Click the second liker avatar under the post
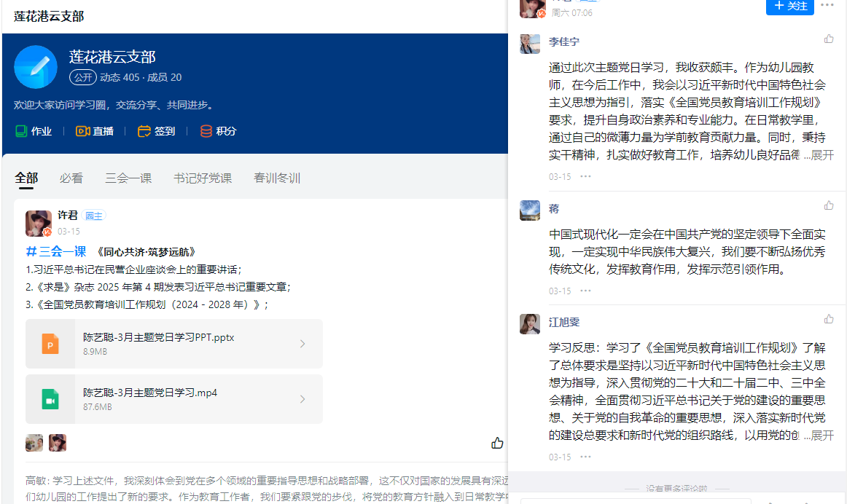Screen dimensions: 847x504 [x=58, y=443]
